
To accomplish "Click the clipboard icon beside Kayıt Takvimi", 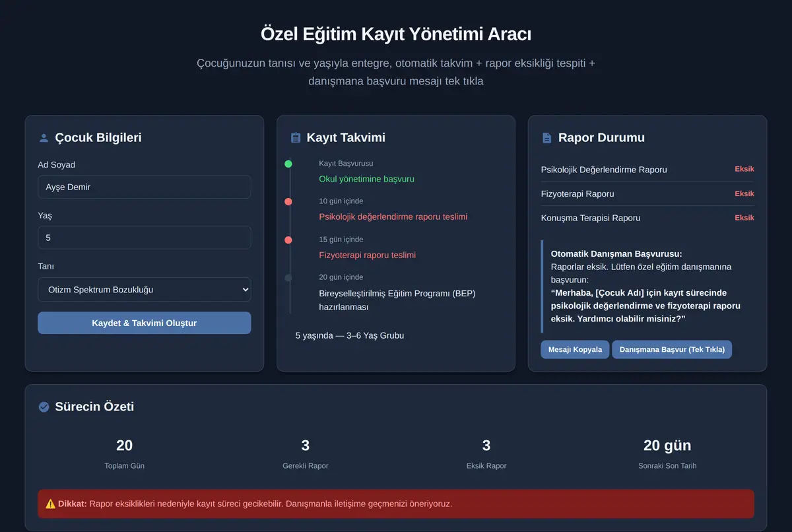I will pos(296,138).
